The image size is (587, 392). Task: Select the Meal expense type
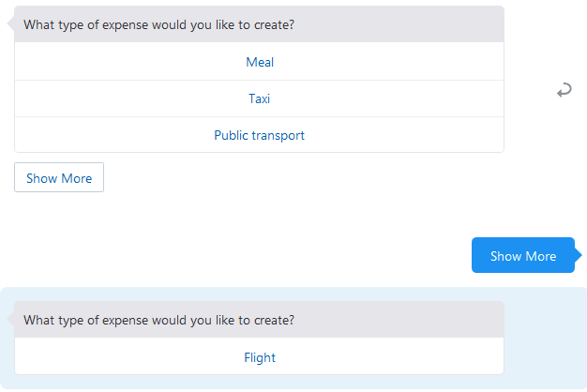tap(260, 62)
